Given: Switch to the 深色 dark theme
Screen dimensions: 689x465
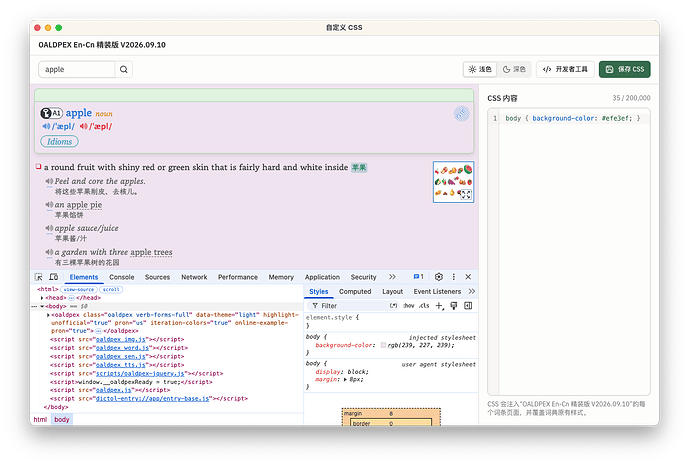Looking at the screenshot, I should (514, 69).
